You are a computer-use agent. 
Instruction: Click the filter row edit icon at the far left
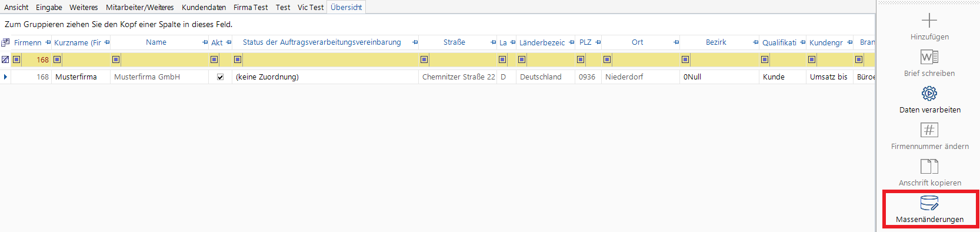[5, 59]
